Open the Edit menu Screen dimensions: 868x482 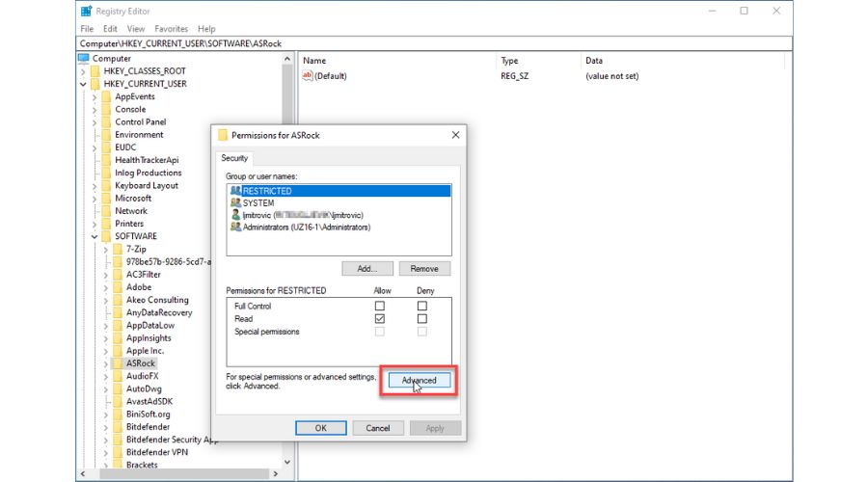[110, 29]
